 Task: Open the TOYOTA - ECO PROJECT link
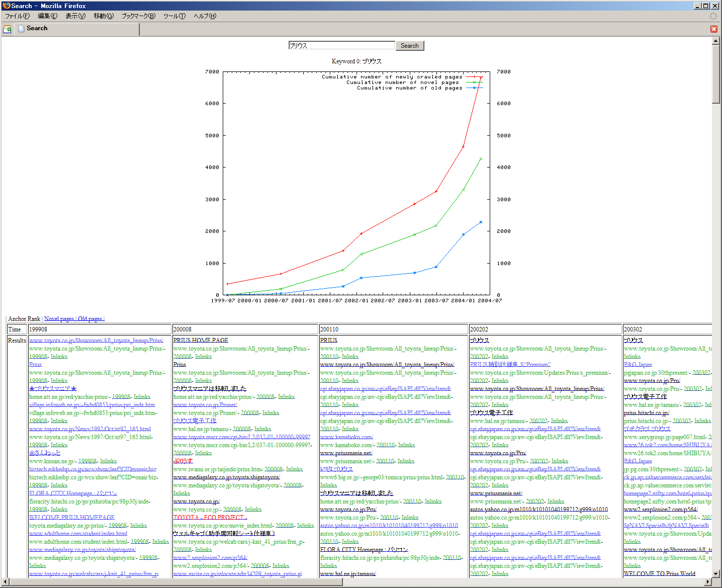pyautogui.click(x=209, y=517)
